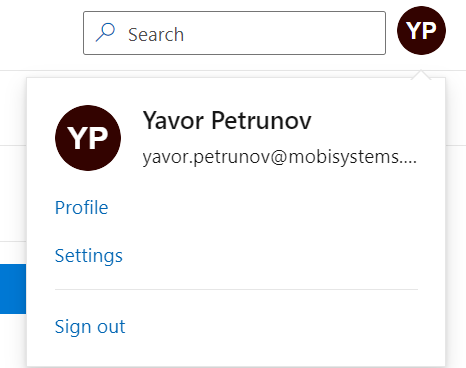The image size is (466, 368).
Task: Open the Profile link
Action: 81,208
